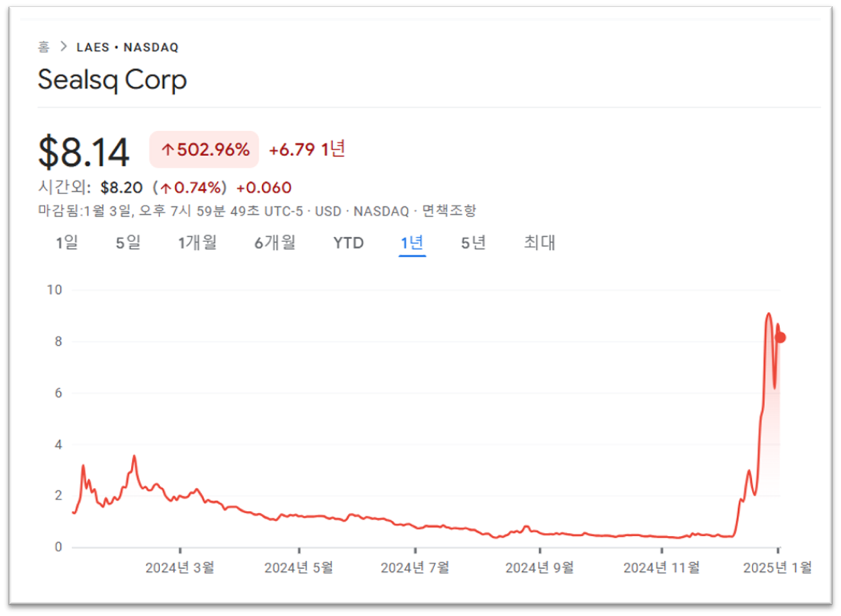841x616 pixels.
Task: Click the after-hours 0.74% change
Action: pyautogui.click(x=191, y=187)
